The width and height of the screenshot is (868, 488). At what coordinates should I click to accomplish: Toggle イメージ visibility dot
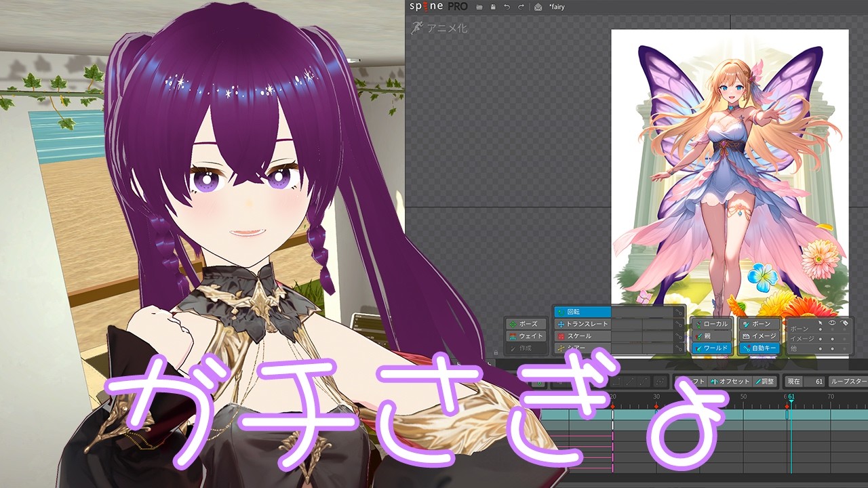tap(832, 338)
